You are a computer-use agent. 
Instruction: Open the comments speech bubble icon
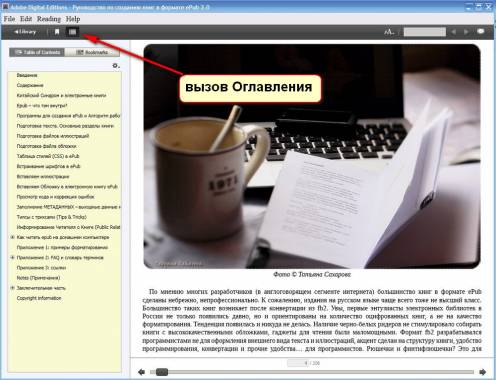point(480,32)
